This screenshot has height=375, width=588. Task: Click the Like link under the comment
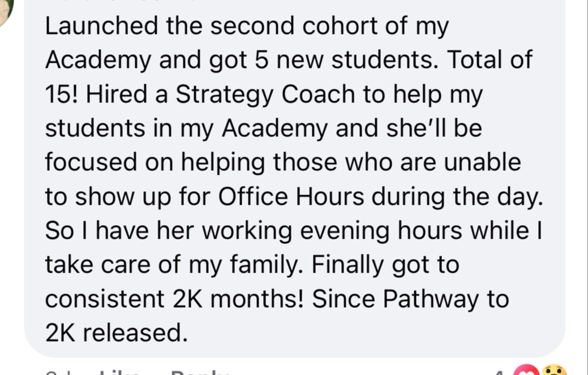120,373
